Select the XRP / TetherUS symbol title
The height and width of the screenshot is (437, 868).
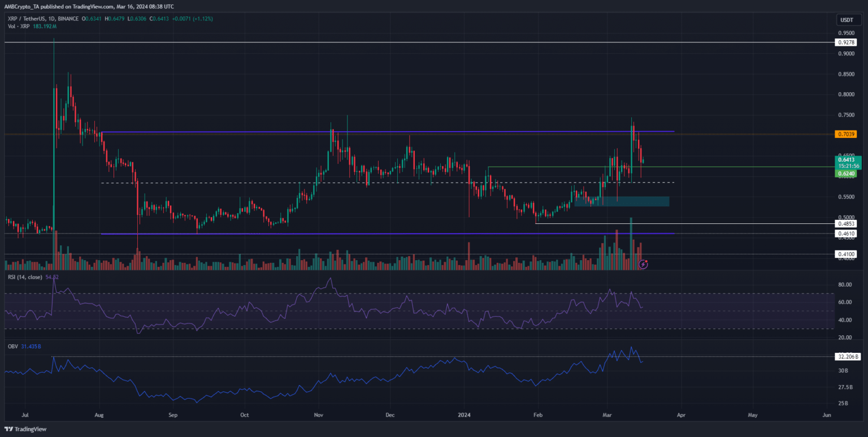point(33,19)
